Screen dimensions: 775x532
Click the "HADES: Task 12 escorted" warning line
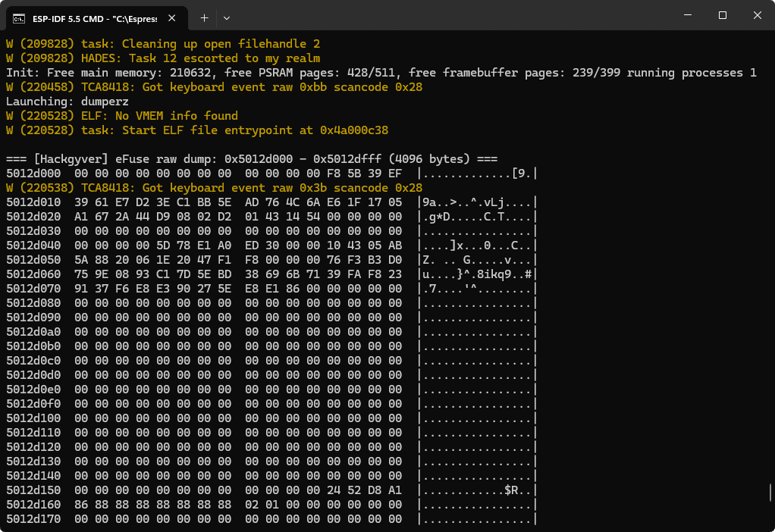163,58
